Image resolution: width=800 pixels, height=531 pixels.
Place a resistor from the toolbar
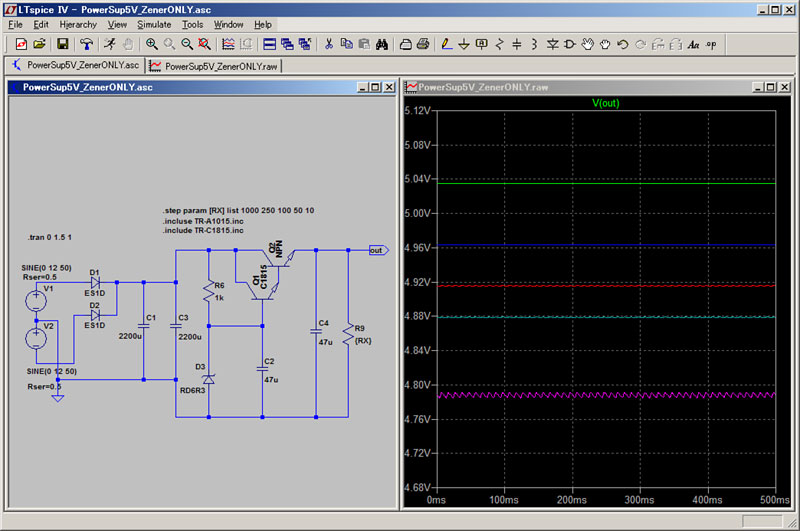[499, 44]
